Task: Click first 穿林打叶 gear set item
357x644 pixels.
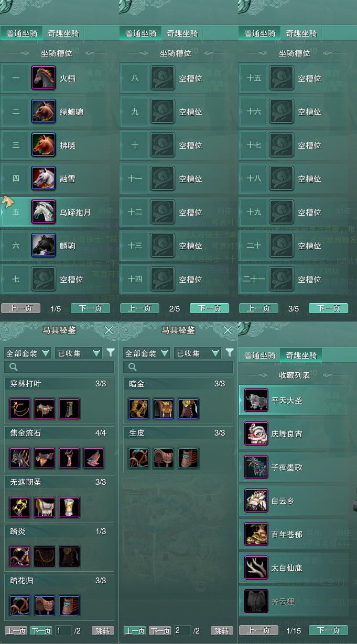Action: click(x=20, y=409)
